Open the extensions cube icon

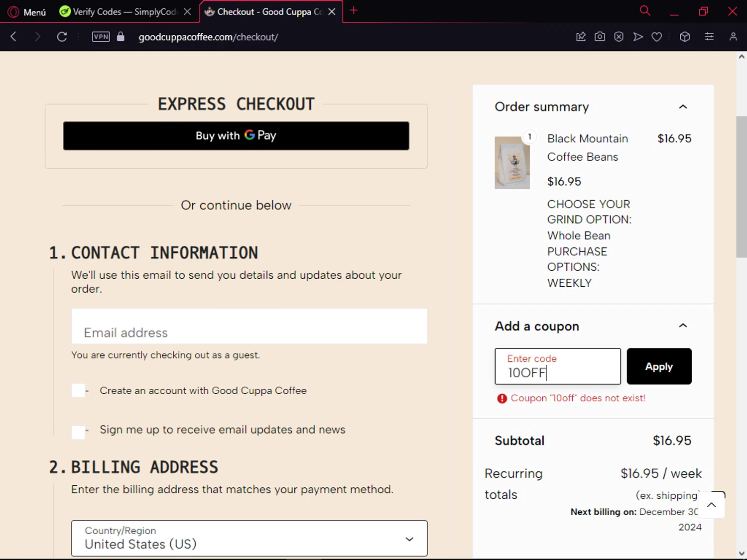[685, 36]
